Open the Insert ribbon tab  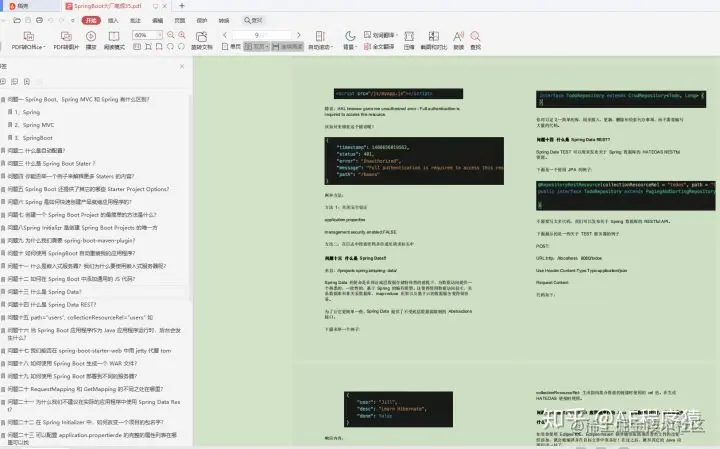click(x=113, y=20)
